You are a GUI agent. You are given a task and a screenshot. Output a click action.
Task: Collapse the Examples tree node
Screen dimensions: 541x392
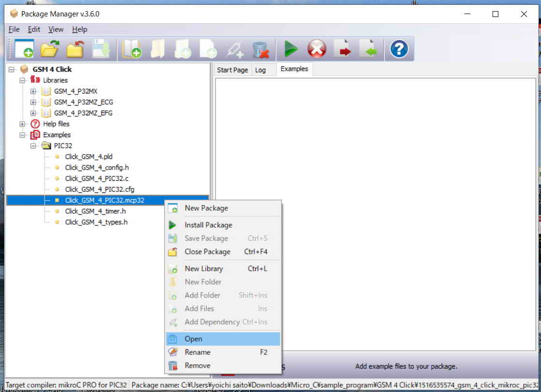click(22, 135)
